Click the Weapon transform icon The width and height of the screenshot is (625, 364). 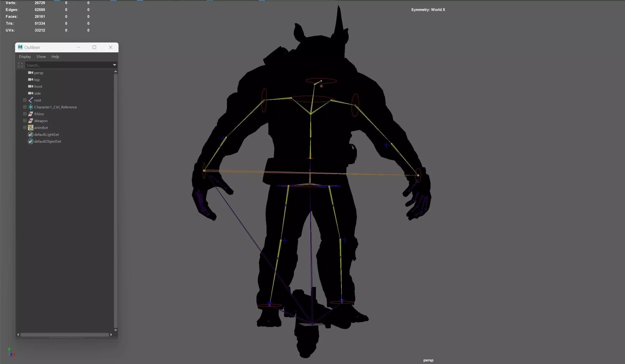[x=30, y=121]
